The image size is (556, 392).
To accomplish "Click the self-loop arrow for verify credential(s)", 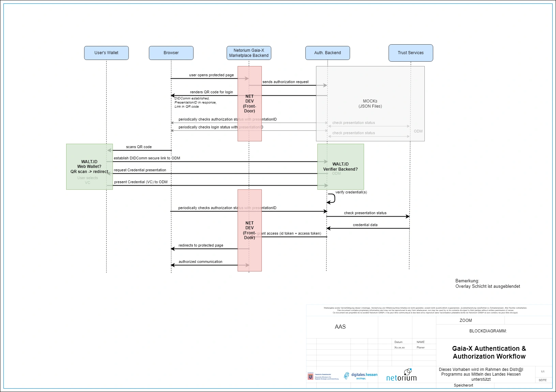I will (332, 198).
